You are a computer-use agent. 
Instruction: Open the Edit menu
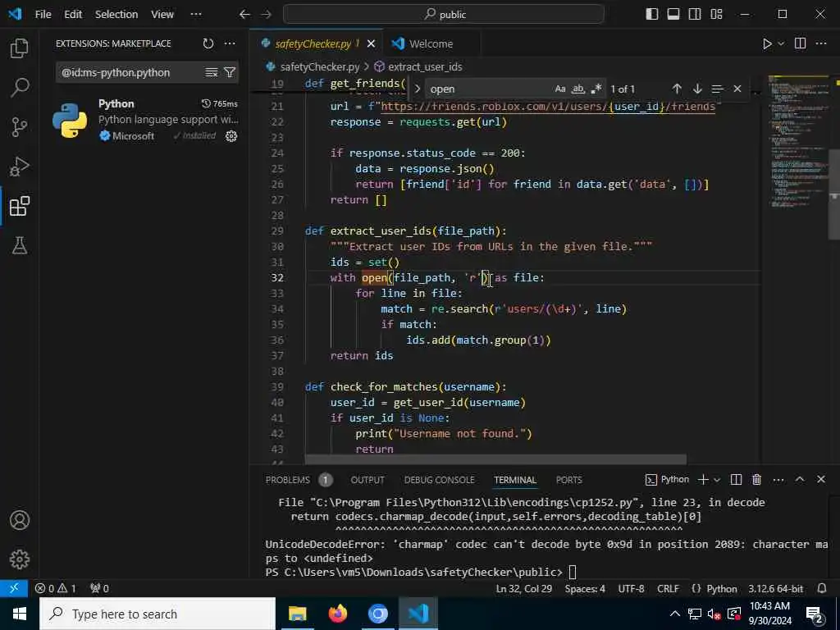click(73, 15)
